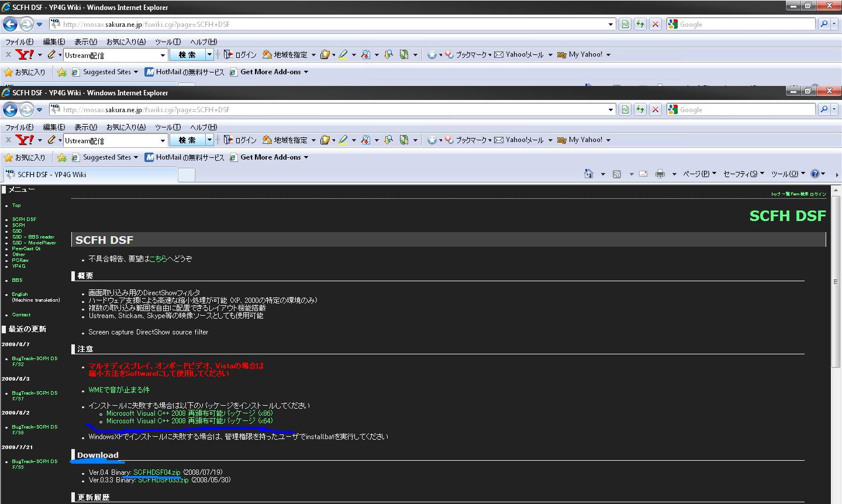The width and height of the screenshot is (842, 504).
Task: Download SCFHDSF033.zip
Action: pyautogui.click(x=164, y=480)
